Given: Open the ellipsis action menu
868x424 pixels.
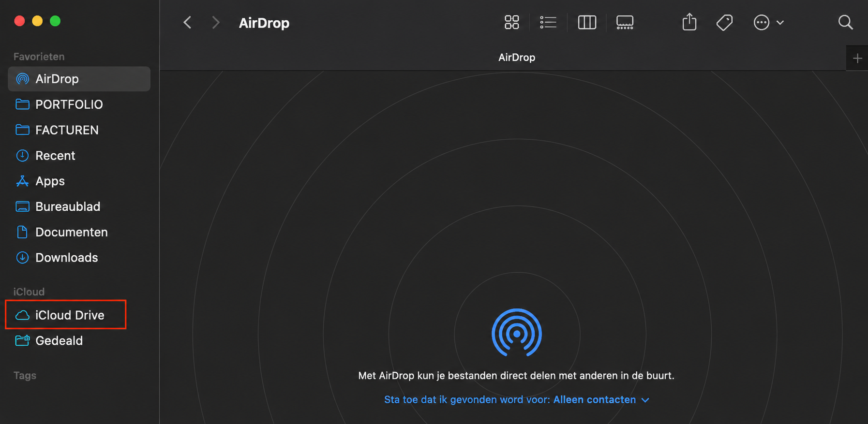Looking at the screenshot, I should (x=768, y=22).
